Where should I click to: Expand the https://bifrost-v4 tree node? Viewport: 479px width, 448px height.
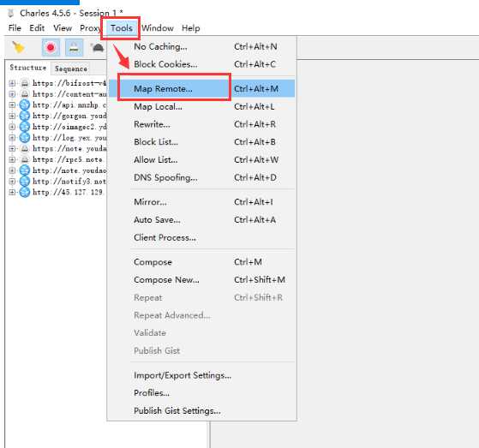[x=12, y=83]
